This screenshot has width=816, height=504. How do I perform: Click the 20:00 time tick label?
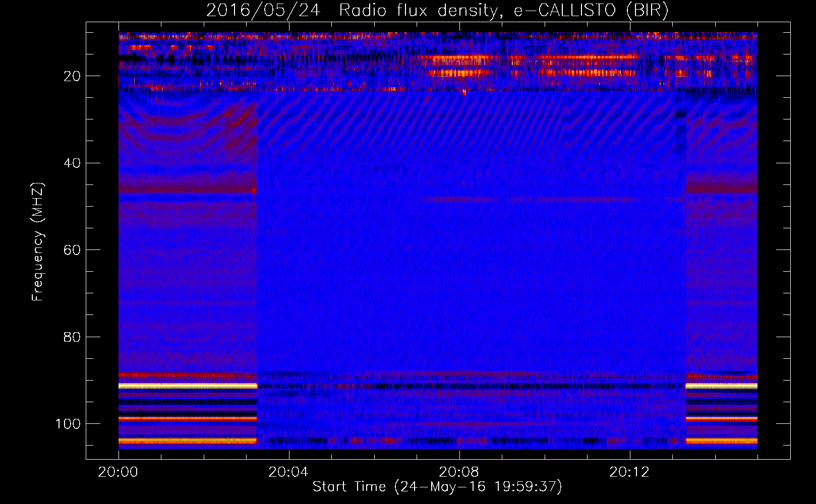click(x=118, y=472)
